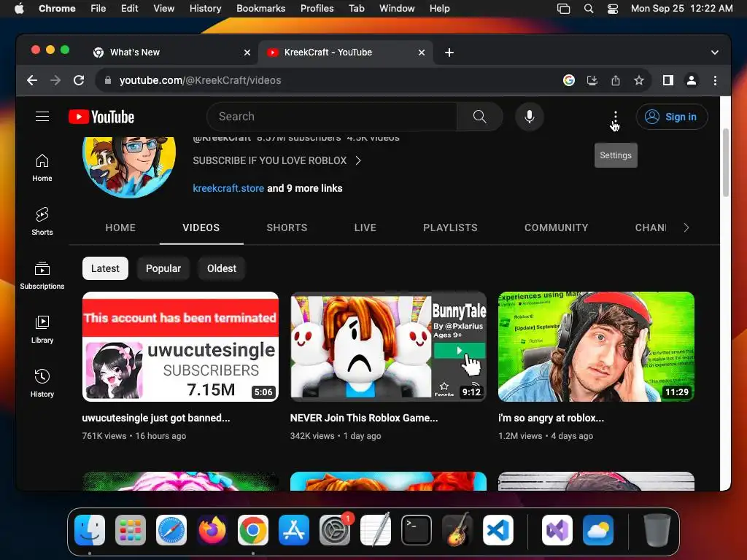Viewport: 747px width, 560px height.
Task: Open 'i'm so angry at roblox...' title
Action: [x=551, y=418]
